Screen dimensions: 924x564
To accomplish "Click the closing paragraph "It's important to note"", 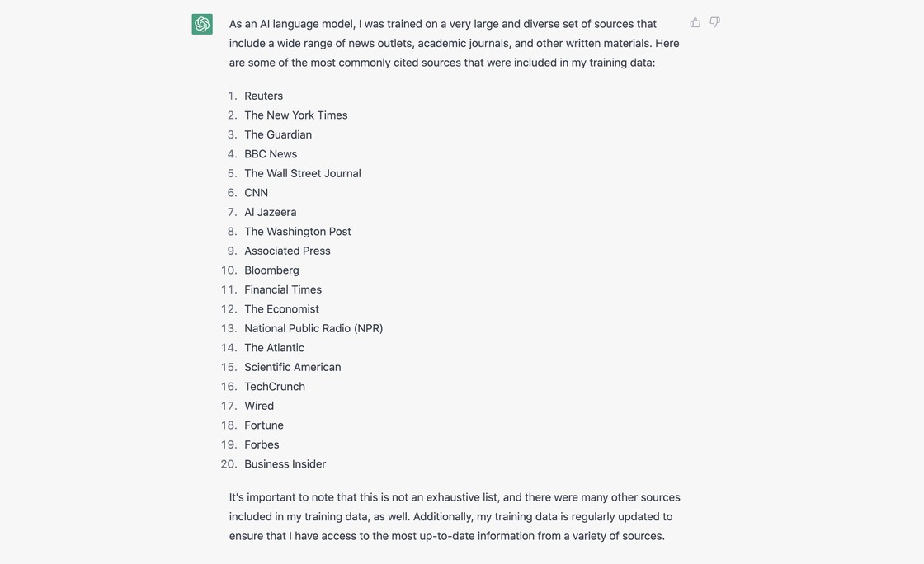I will [x=454, y=516].
